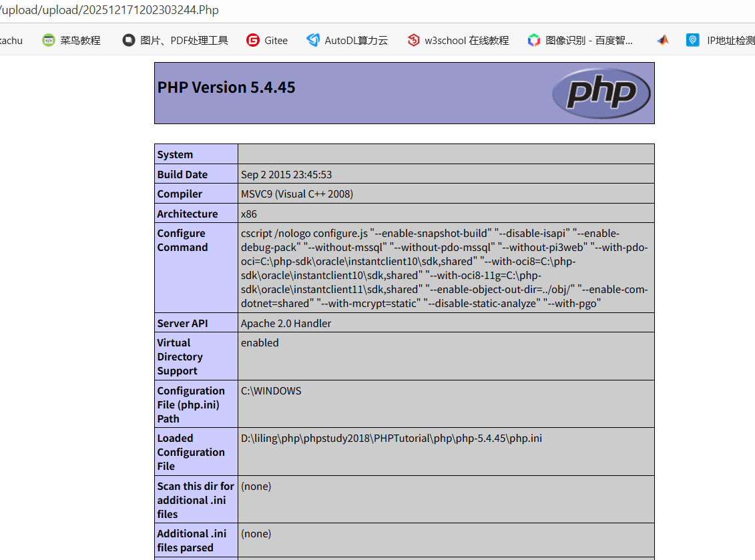The image size is (755, 560).
Task: Click the cscript /nologo configure.js text
Action: coord(304,233)
